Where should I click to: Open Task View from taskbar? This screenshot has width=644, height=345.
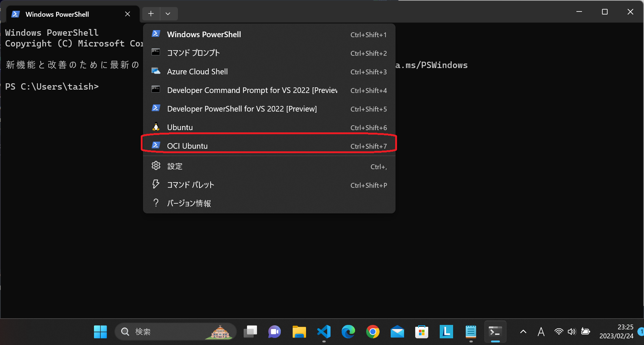pyautogui.click(x=250, y=332)
